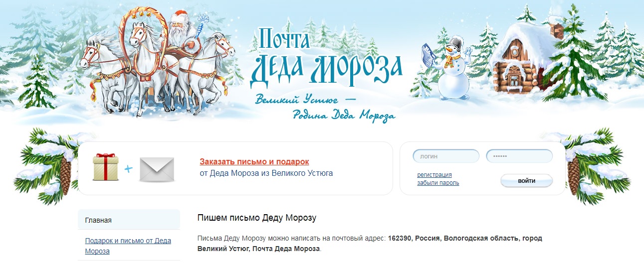This screenshot has height=266, width=644.
Task: Focus the логин input field
Action: point(446,156)
